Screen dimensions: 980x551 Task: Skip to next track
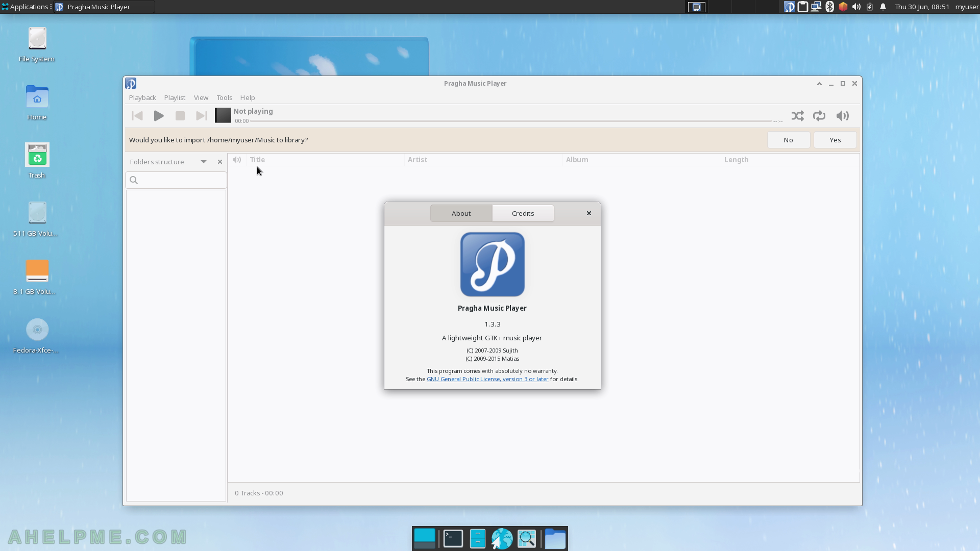202,116
